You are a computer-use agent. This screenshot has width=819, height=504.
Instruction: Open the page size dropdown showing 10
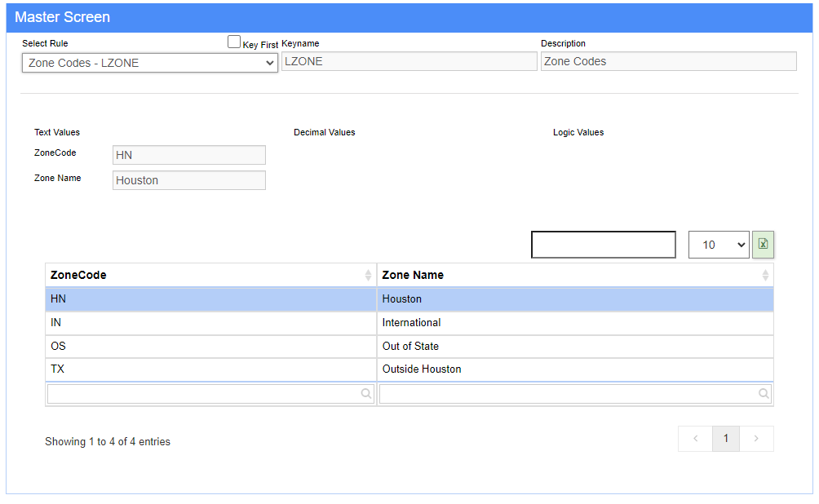pyautogui.click(x=718, y=245)
